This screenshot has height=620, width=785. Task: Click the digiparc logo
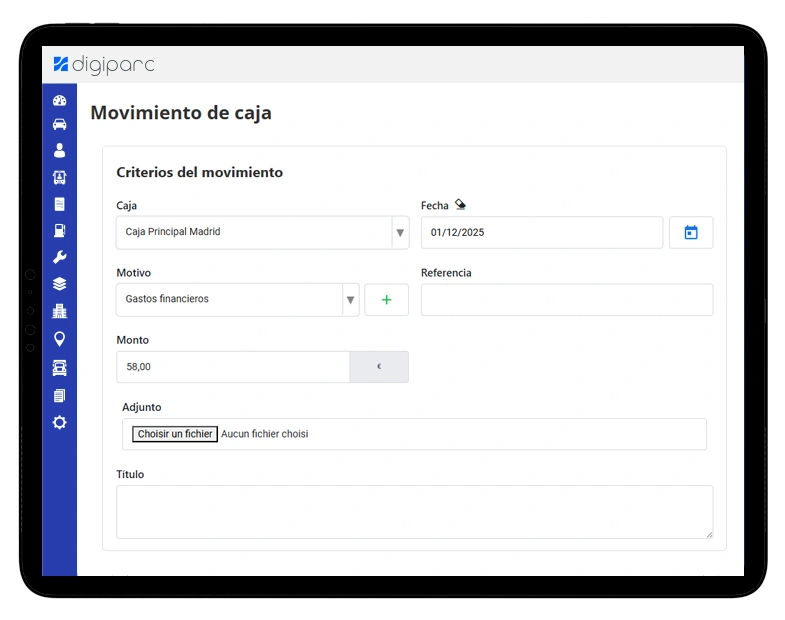[x=104, y=65]
